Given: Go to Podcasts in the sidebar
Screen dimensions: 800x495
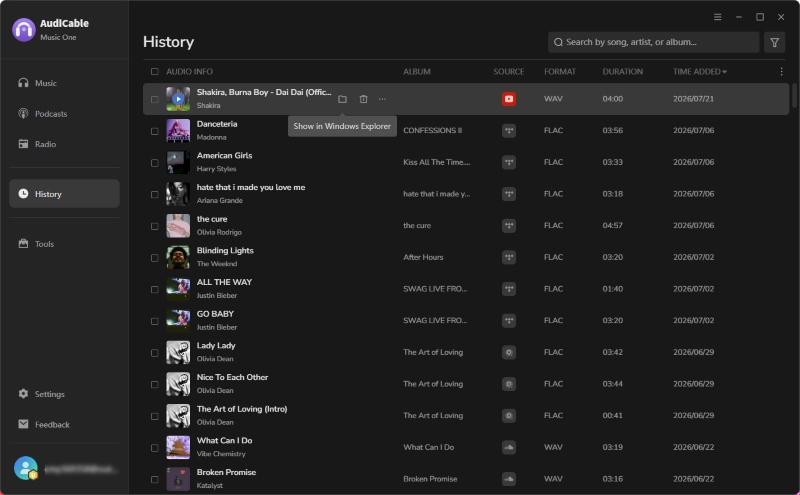Looking at the screenshot, I should click(64, 113).
